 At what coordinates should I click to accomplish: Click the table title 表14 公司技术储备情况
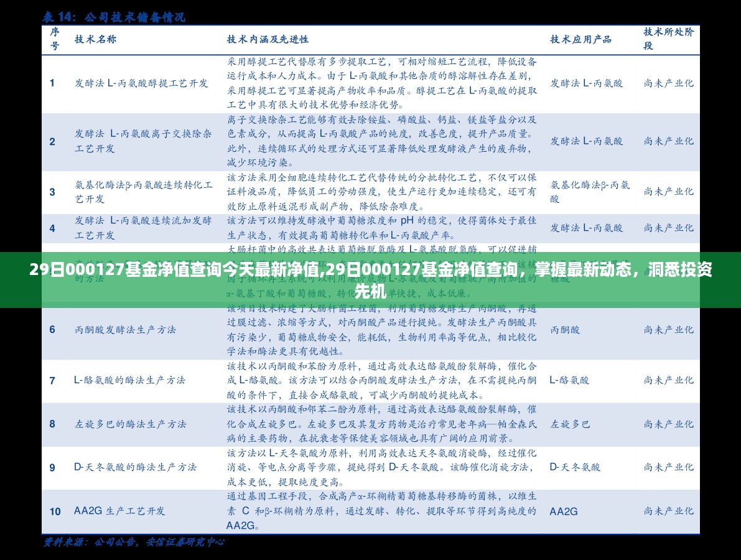coord(114,17)
